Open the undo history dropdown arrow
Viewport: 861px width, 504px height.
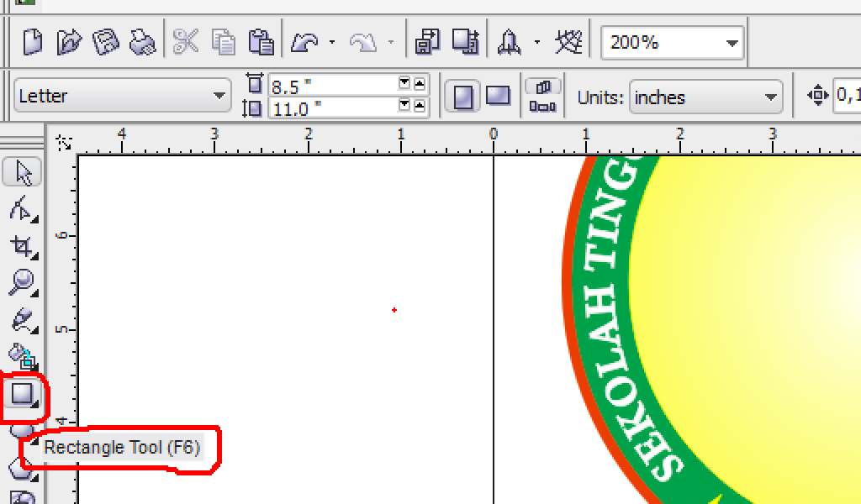coord(332,42)
